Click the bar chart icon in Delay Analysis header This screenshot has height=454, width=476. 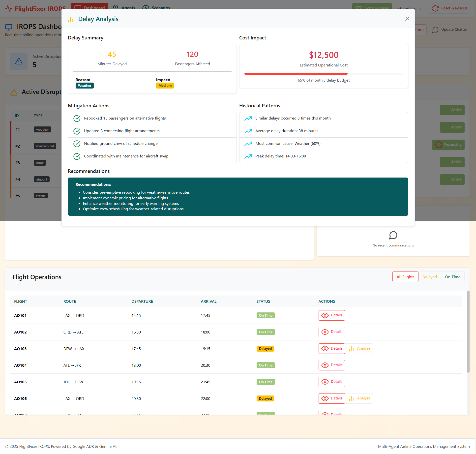[x=71, y=19]
